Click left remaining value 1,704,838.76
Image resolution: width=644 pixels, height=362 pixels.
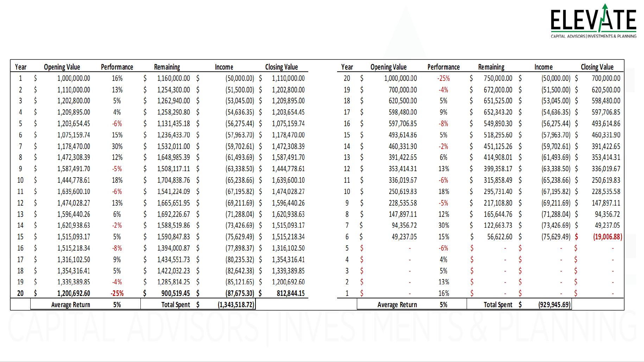173,180
